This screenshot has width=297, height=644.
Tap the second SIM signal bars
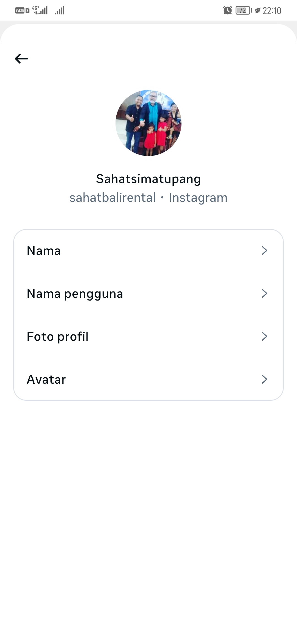tap(60, 10)
